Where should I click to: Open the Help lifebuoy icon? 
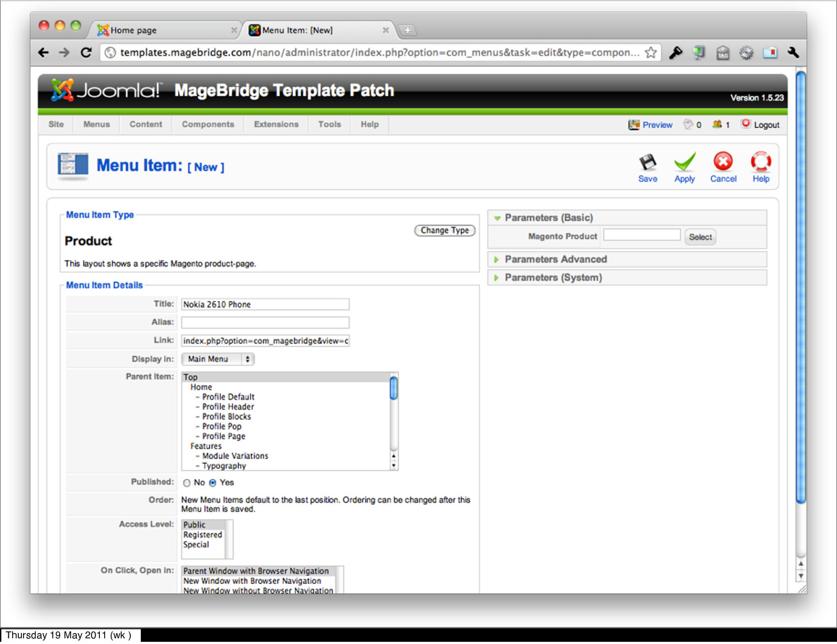pyautogui.click(x=761, y=162)
